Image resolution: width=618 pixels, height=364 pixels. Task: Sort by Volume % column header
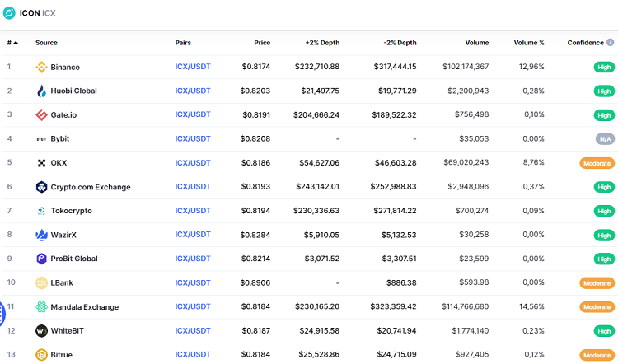pos(529,43)
